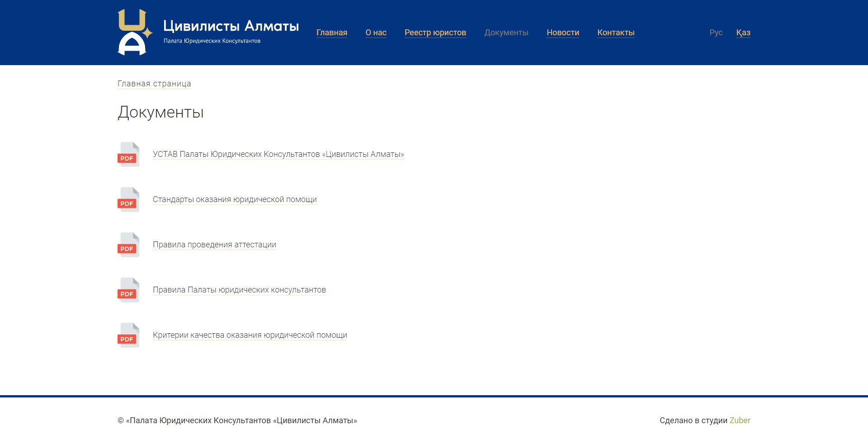The height and width of the screenshot is (444, 868).
Task: Open Критерии качества оказания юридической помощи
Action: [250, 335]
